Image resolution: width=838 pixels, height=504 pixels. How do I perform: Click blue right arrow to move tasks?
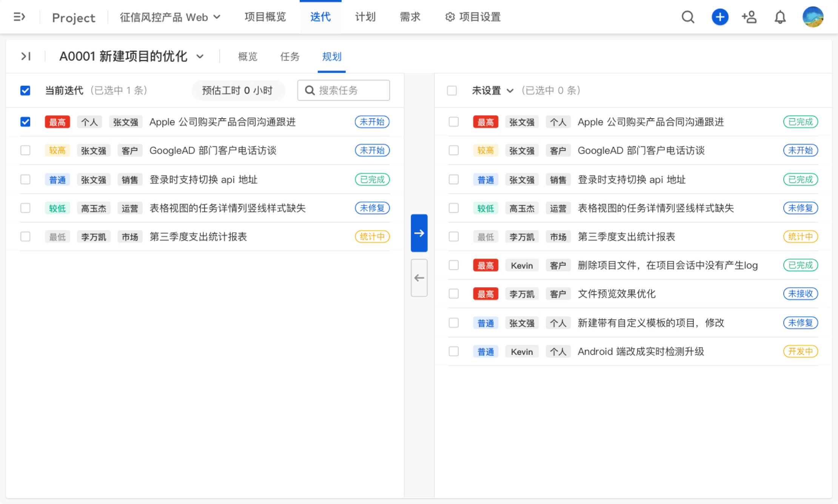419,233
